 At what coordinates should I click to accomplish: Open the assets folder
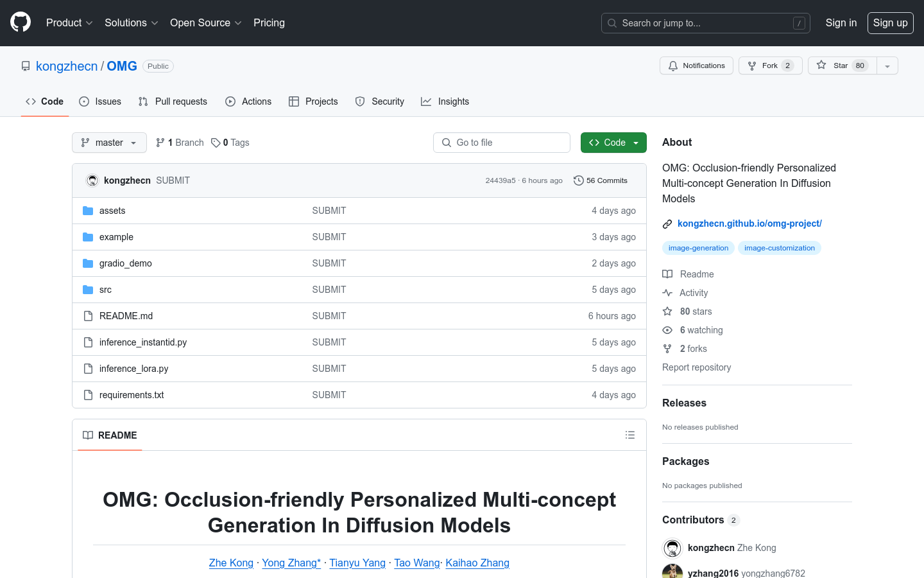tap(112, 211)
